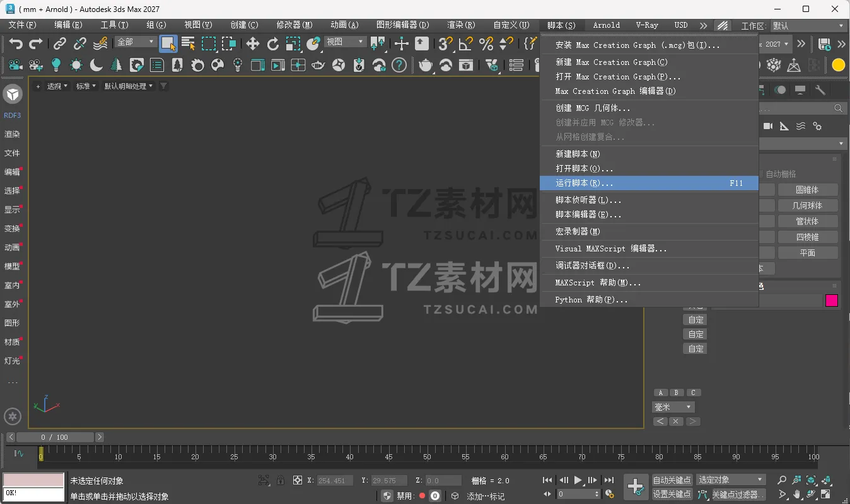The height and width of the screenshot is (504, 850).
Task: Choose the Select and Rotate tool
Action: [x=273, y=43]
